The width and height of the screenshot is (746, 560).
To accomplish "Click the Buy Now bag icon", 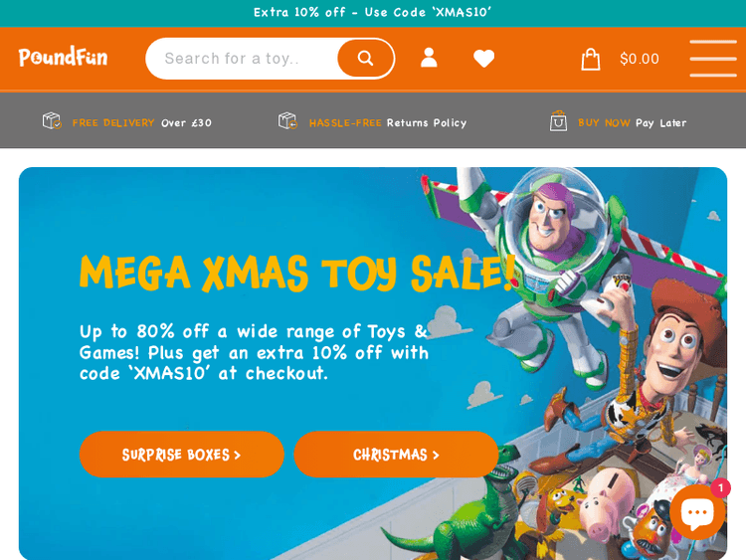I will pos(559,120).
